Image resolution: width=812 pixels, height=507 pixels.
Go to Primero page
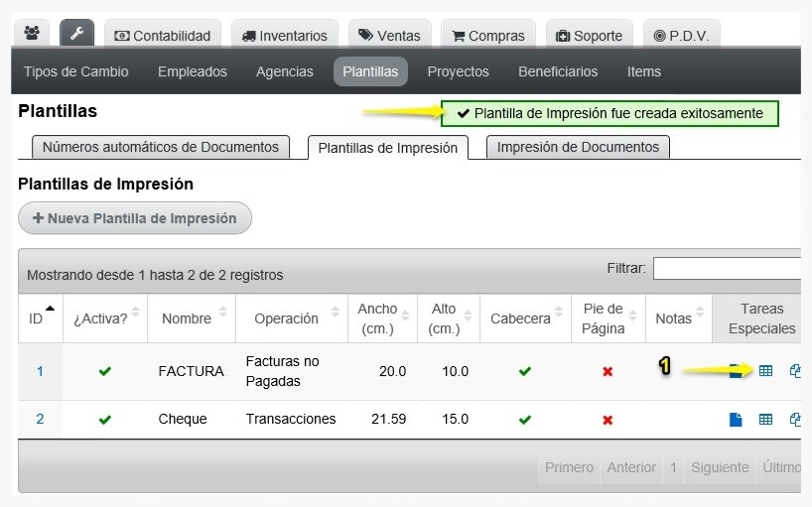coord(569,467)
